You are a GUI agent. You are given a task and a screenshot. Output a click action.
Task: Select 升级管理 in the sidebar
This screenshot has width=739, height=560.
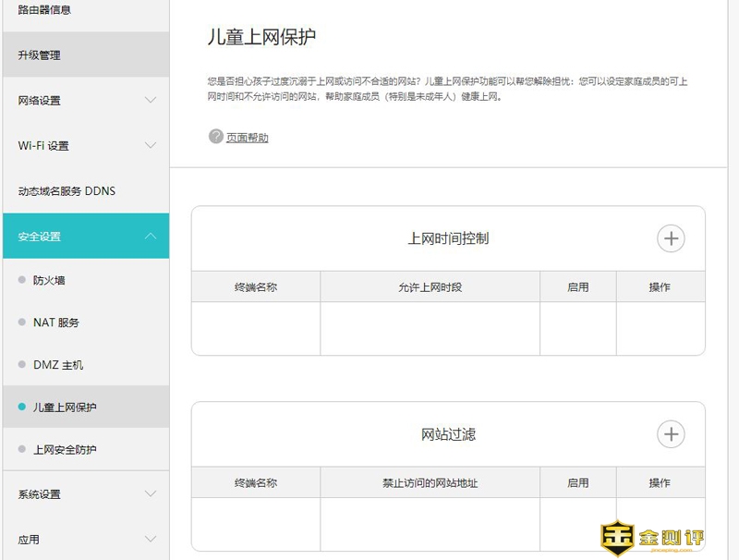click(x=39, y=55)
